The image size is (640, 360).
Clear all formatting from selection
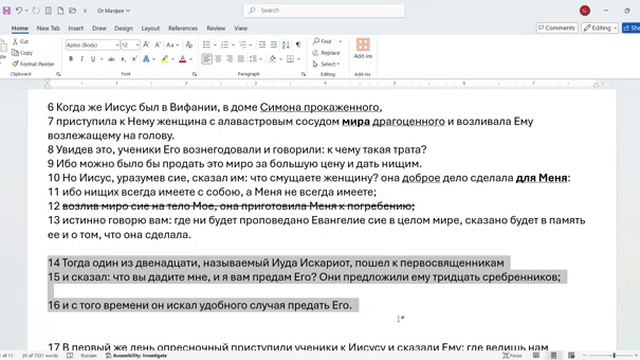pyautogui.click(x=189, y=45)
